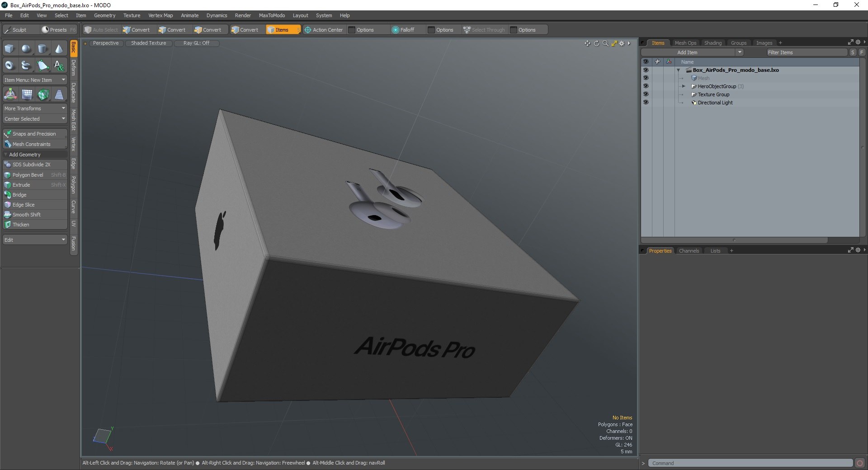Open the Render menu
Screen dimensions: 868x470
coord(243,15)
